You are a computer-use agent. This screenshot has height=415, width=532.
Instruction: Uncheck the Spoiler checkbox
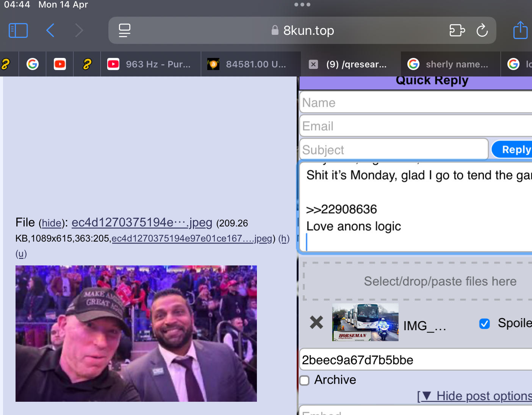pyautogui.click(x=485, y=324)
